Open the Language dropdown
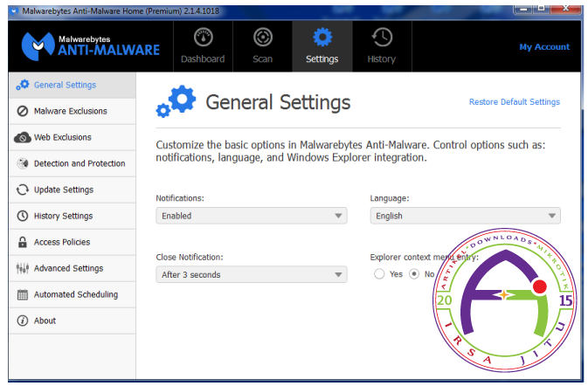The image size is (588, 386). (466, 217)
